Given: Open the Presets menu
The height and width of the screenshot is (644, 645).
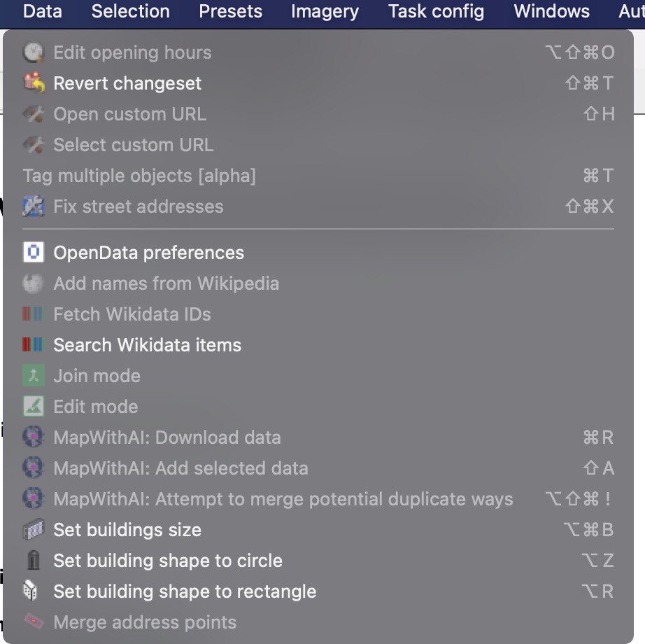Looking at the screenshot, I should click(230, 11).
